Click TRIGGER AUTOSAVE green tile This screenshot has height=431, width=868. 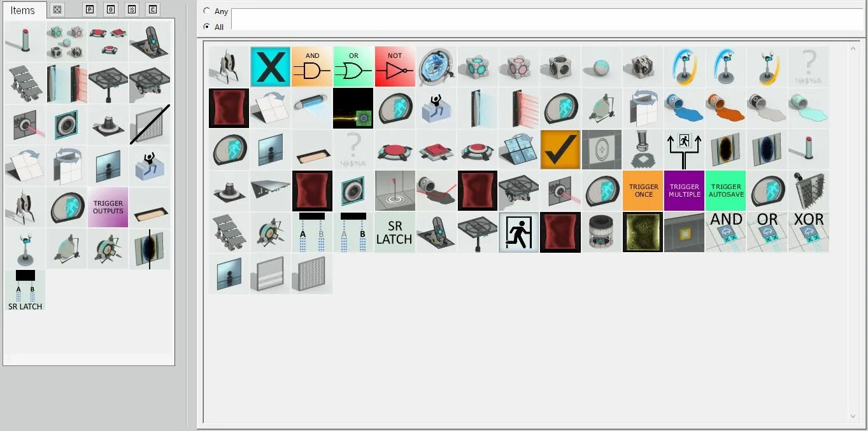(x=726, y=191)
